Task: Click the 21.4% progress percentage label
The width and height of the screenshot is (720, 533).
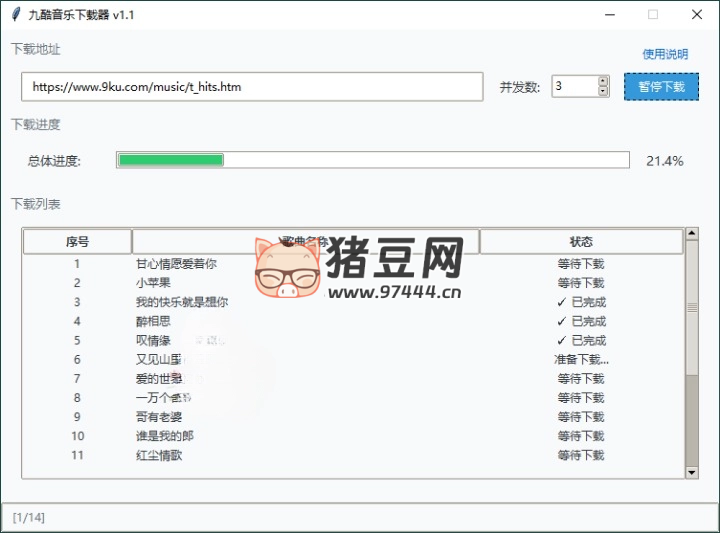Action: [x=664, y=161]
